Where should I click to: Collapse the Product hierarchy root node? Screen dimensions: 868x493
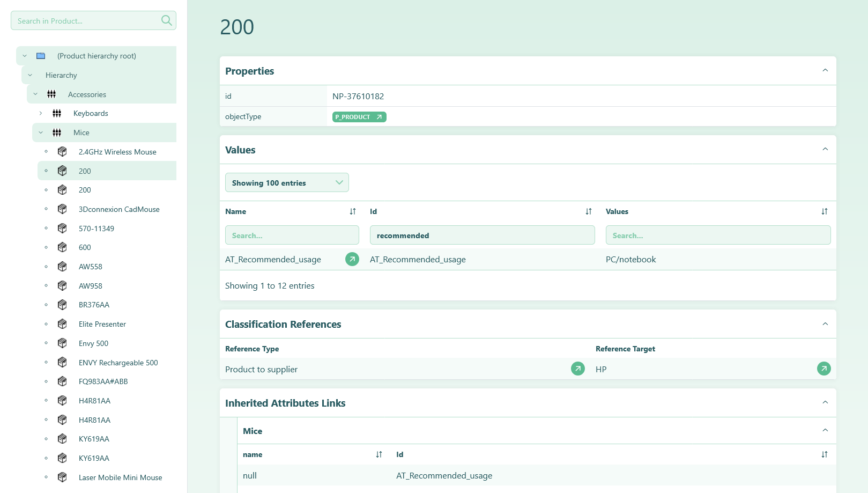pyautogui.click(x=25, y=56)
